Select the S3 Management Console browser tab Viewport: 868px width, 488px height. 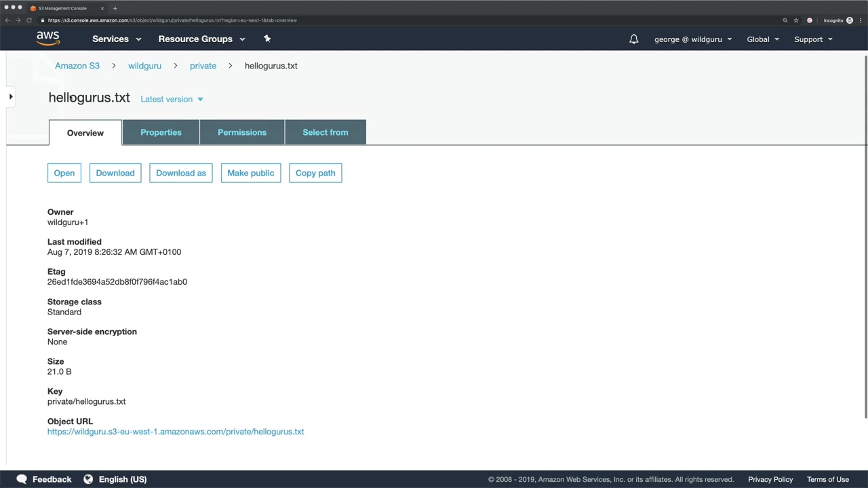pos(66,8)
